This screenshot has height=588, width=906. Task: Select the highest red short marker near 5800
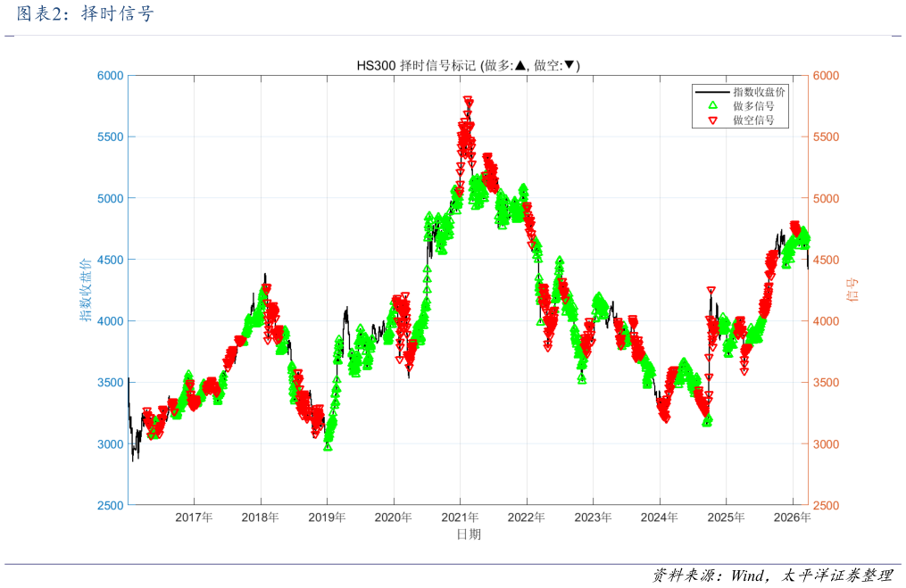[x=468, y=102]
